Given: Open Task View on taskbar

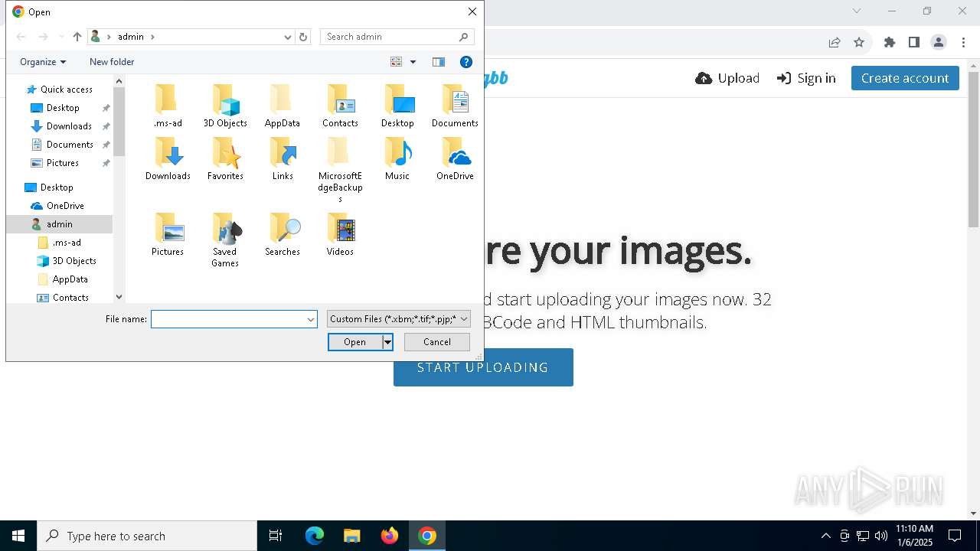Looking at the screenshot, I should click(x=276, y=536).
